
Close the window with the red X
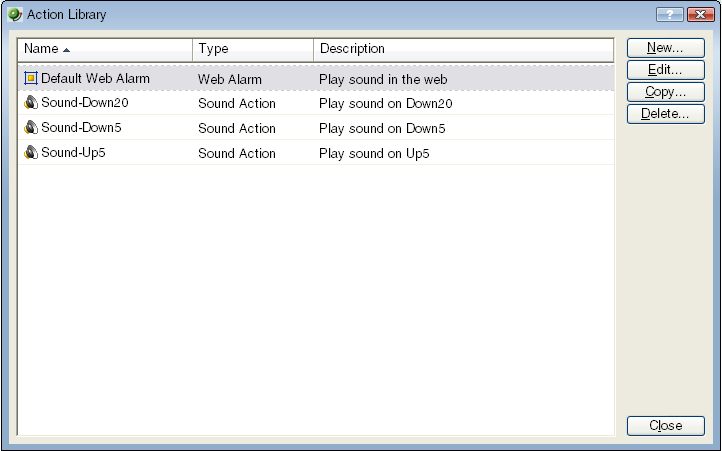coord(700,14)
